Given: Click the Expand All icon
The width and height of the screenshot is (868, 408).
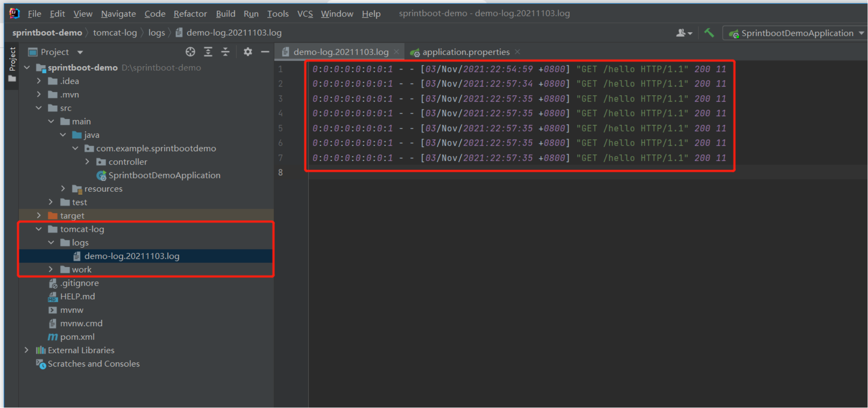Looking at the screenshot, I should pyautogui.click(x=208, y=52).
